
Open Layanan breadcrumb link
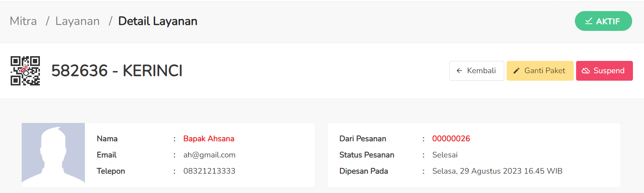tap(77, 21)
